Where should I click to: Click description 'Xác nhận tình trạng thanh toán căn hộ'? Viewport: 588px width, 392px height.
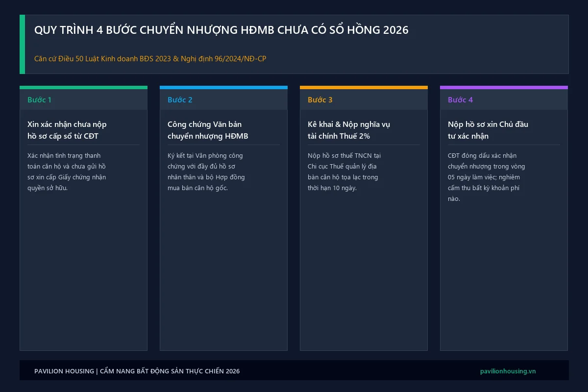click(x=67, y=171)
